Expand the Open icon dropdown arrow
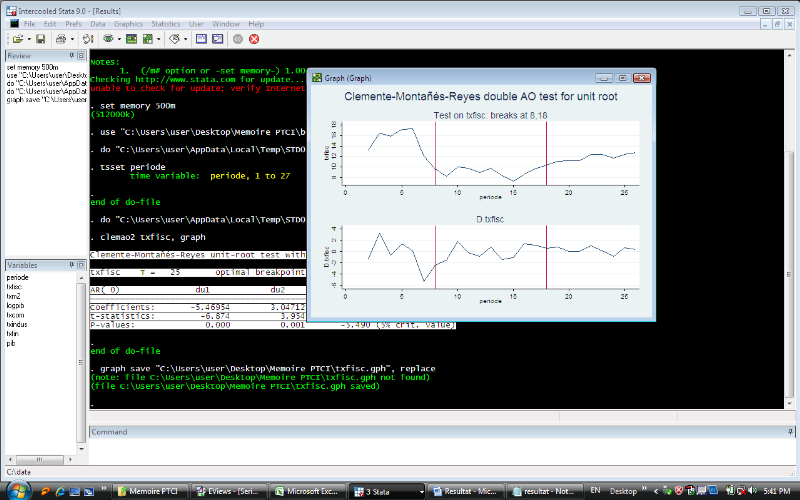The height and width of the screenshot is (500, 800). click(x=28, y=39)
